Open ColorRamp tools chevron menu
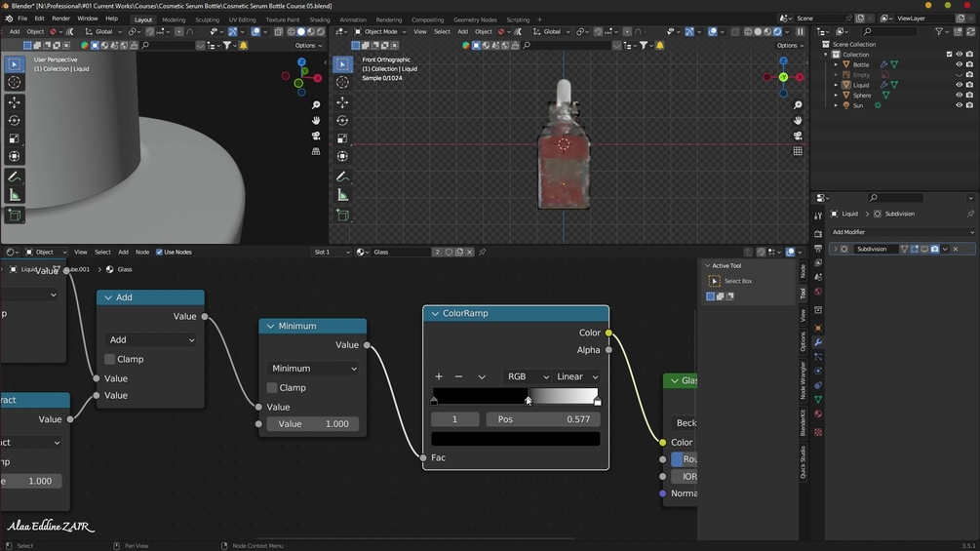Image resolution: width=980 pixels, height=551 pixels. click(x=482, y=376)
